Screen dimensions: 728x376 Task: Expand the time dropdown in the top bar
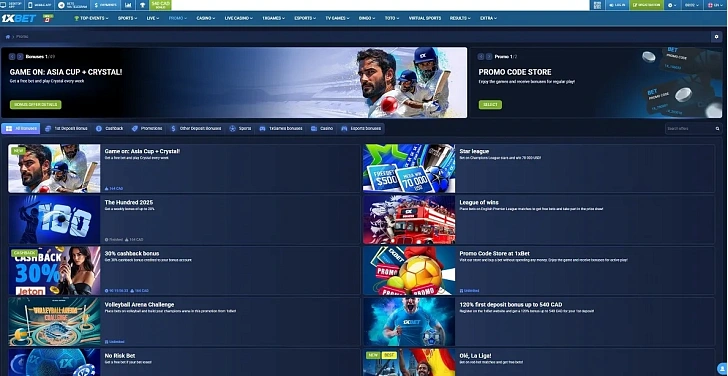tap(692, 5)
